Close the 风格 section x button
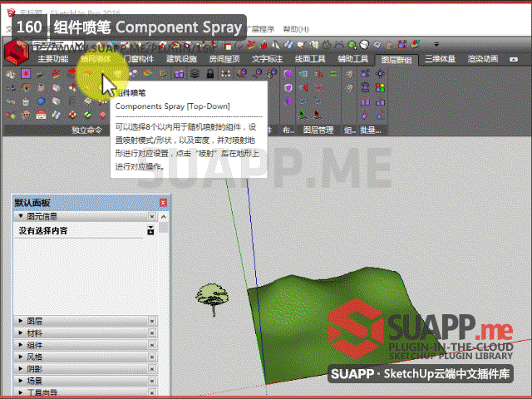 tap(152, 357)
